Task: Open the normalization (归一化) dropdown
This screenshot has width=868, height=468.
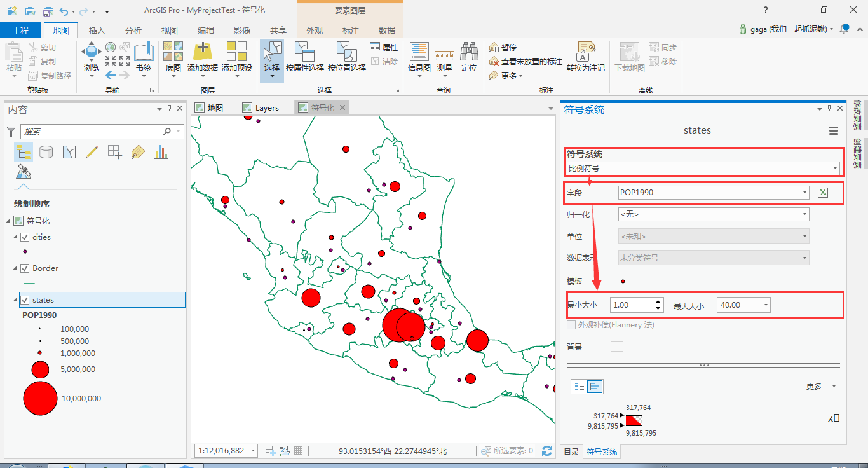Action: coord(714,214)
